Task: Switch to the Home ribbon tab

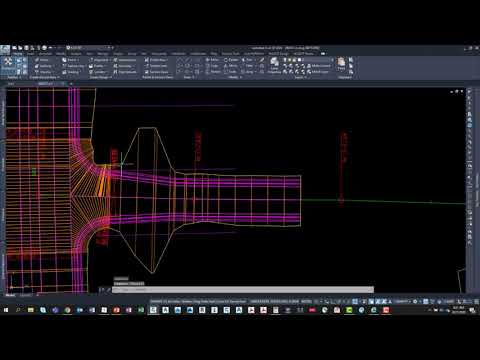Action: [17, 54]
